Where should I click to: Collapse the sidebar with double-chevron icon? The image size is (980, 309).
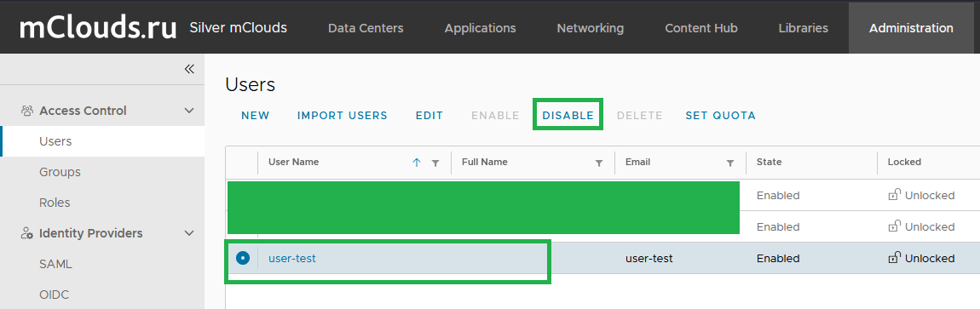tap(189, 69)
